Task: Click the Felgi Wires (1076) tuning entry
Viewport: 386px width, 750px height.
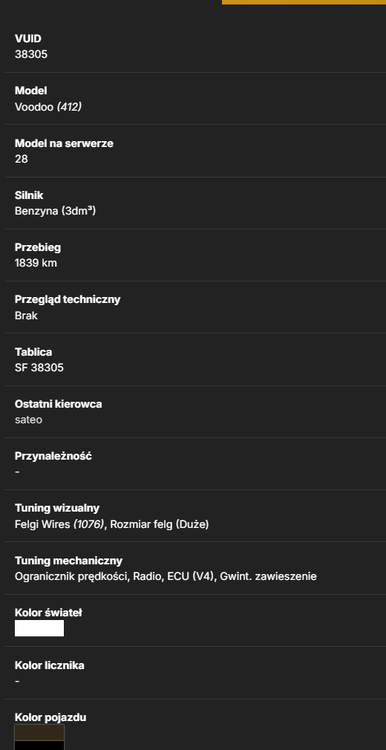Action: click(x=59, y=524)
